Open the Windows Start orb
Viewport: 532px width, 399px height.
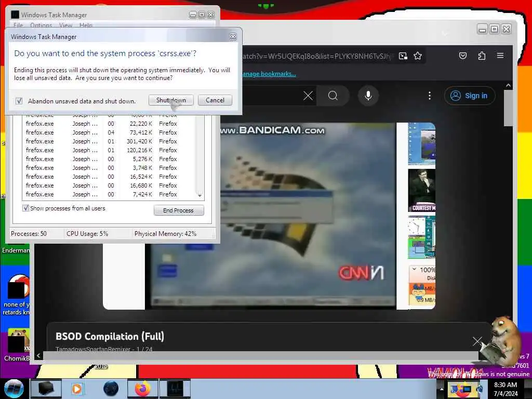14,388
